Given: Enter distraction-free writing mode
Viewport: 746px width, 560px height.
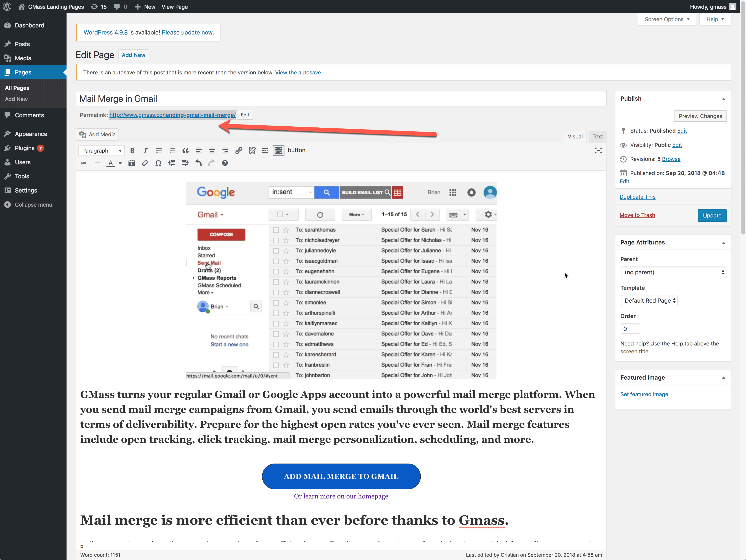Looking at the screenshot, I should point(598,151).
